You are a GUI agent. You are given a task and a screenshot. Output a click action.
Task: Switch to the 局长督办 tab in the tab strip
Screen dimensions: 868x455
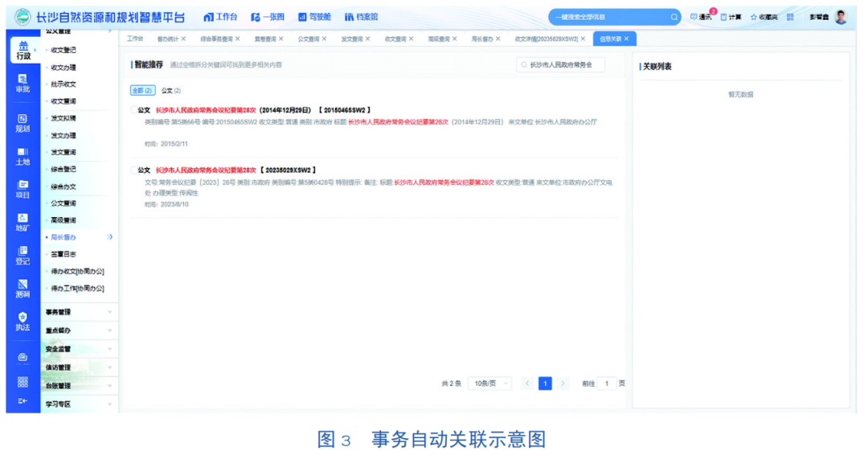pos(482,39)
